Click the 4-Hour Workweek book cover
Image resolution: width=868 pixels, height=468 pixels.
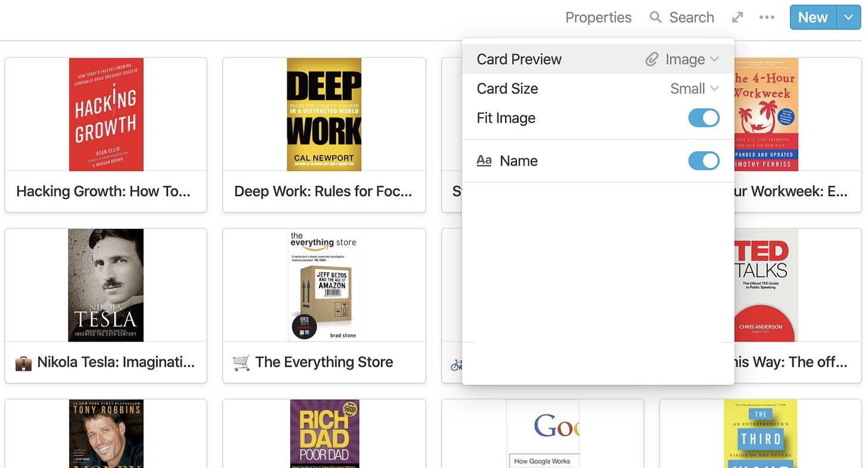point(766,114)
